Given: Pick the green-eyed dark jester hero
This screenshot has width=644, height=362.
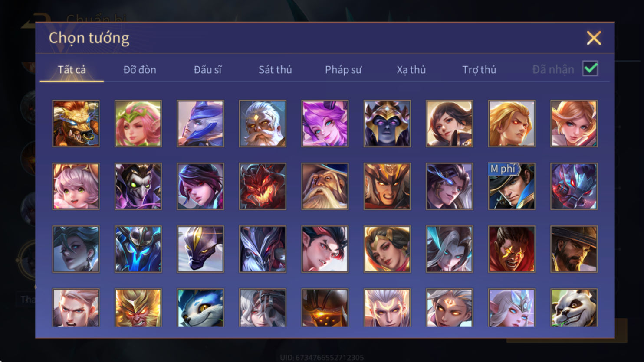Looking at the screenshot, I should (x=138, y=186).
